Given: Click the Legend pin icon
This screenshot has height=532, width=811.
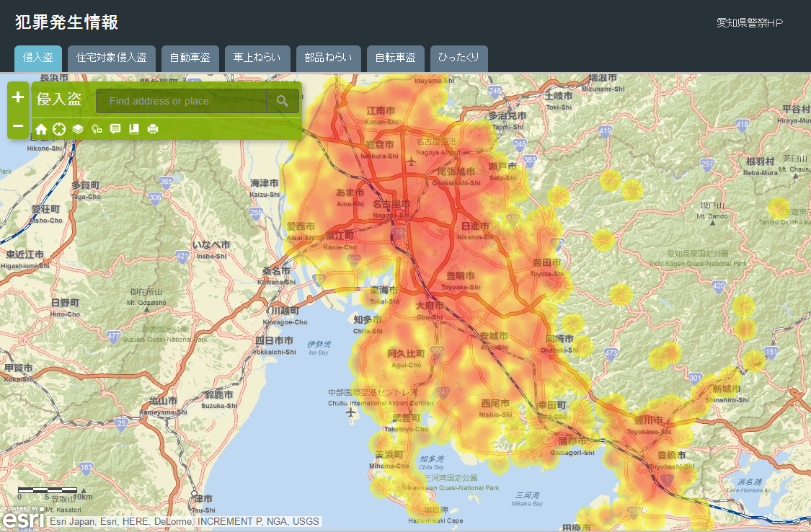Looking at the screenshot, I should point(97,128).
